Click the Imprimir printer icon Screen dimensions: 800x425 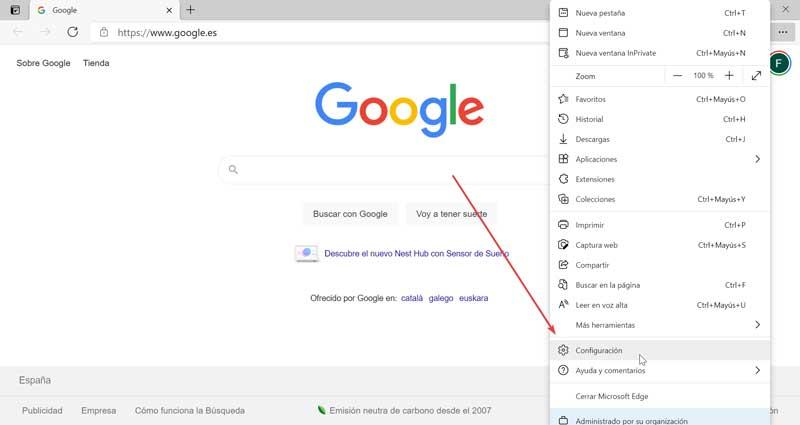[x=563, y=224]
